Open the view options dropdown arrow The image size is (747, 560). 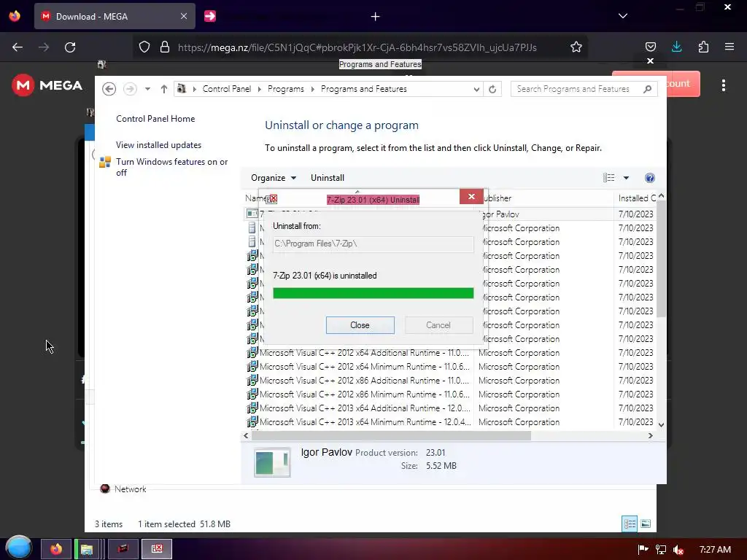[x=626, y=178]
